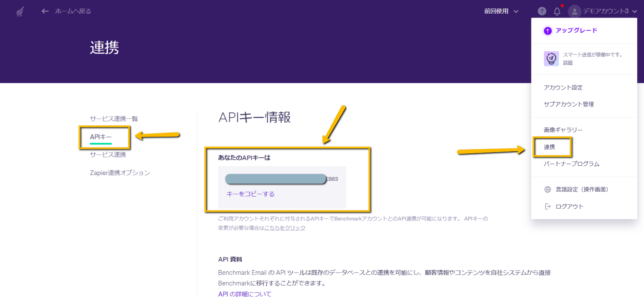This screenshot has width=644, height=297.
Task: Open 画像ギャラリー in the menu
Action: (563, 130)
